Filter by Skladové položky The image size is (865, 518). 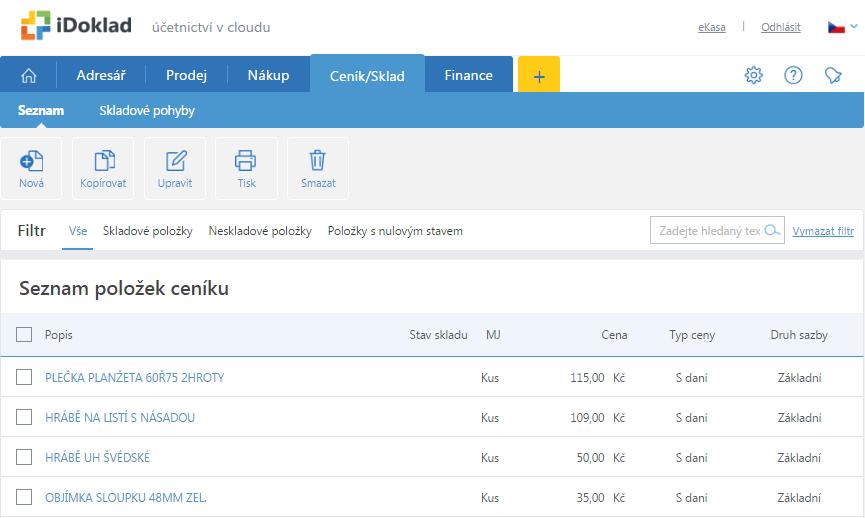148,231
